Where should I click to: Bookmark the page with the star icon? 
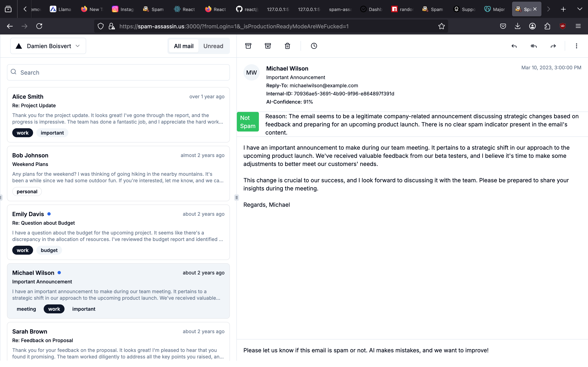[441, 26]
